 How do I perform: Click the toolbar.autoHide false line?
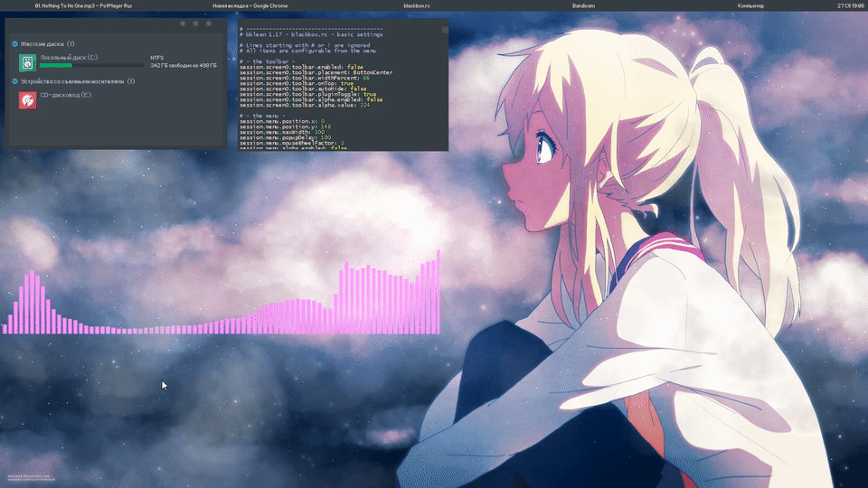pos(303,89)
